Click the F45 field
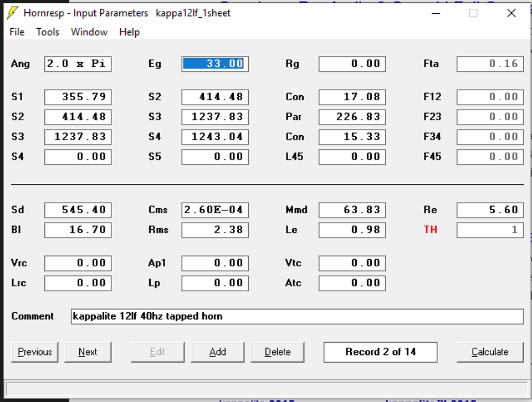 490,157
